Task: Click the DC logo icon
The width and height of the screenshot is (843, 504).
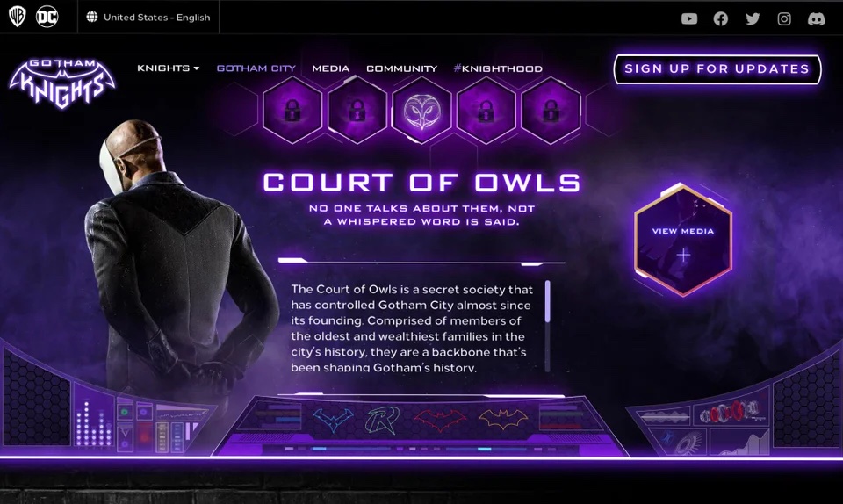Action: (x=47, y=18)
